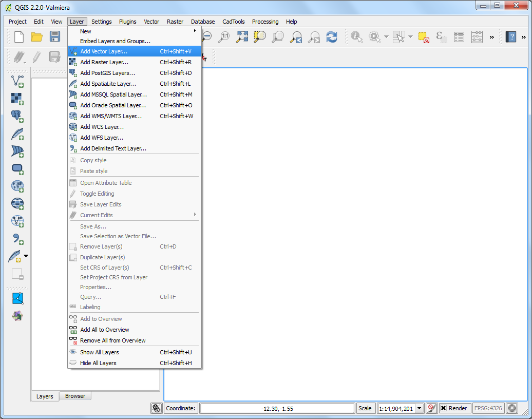This screenshot has width=532, height=419.
Task: Choose Add Delimited Text Layer menu item
Action: tap(135, 148)
